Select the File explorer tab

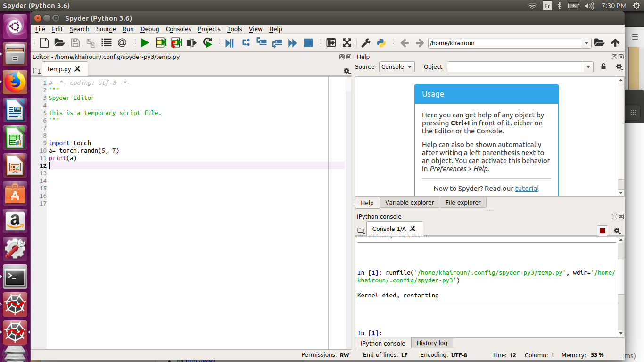point(463,203)
